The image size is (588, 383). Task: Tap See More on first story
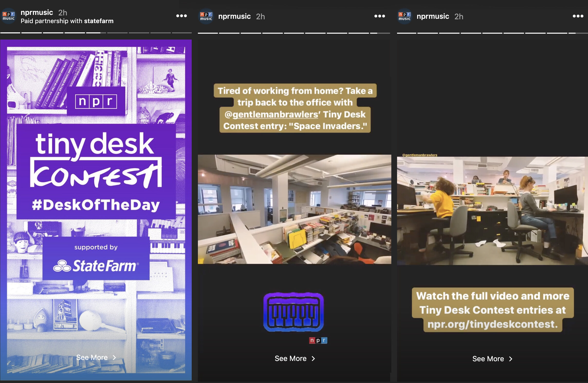[92, 357]
